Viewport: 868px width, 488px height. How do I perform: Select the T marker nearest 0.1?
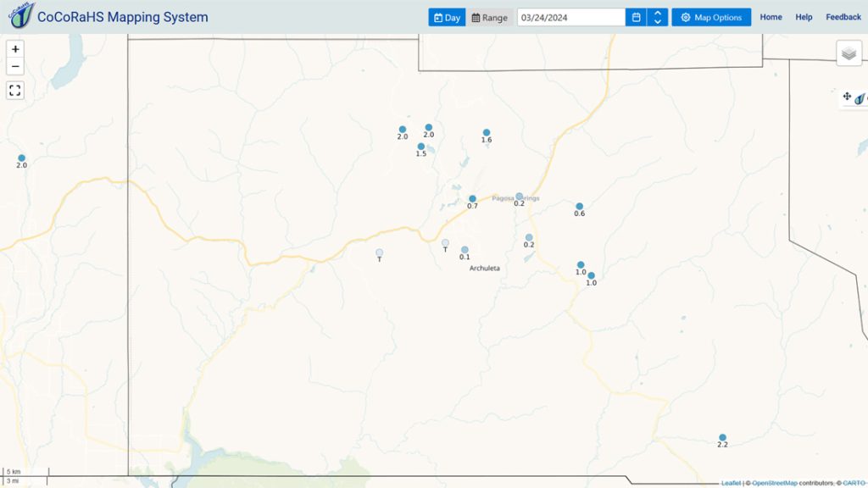(x=445, y=243)
